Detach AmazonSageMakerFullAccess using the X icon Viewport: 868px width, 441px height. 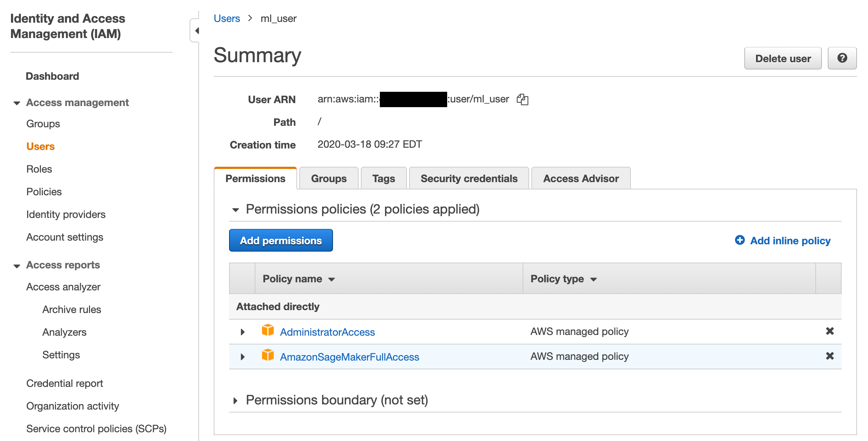(830, 356)
